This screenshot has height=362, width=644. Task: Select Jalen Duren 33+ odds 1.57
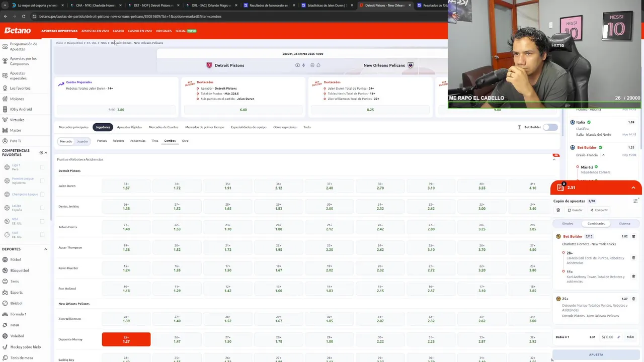126,186
